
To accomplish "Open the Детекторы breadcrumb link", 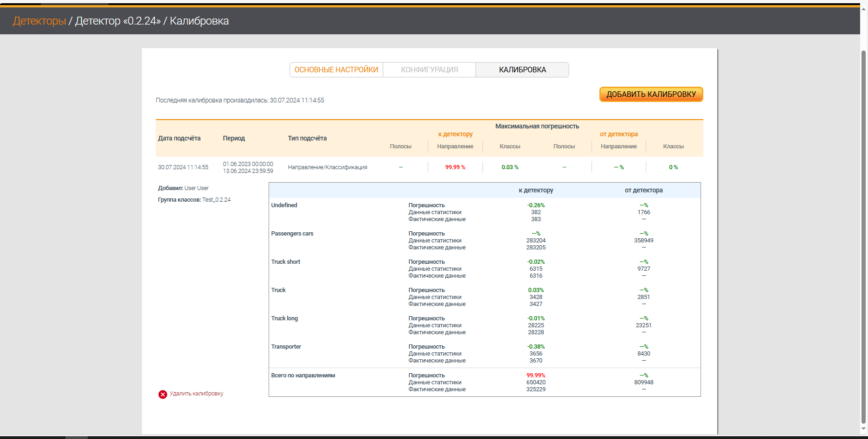I will [39, 21].
